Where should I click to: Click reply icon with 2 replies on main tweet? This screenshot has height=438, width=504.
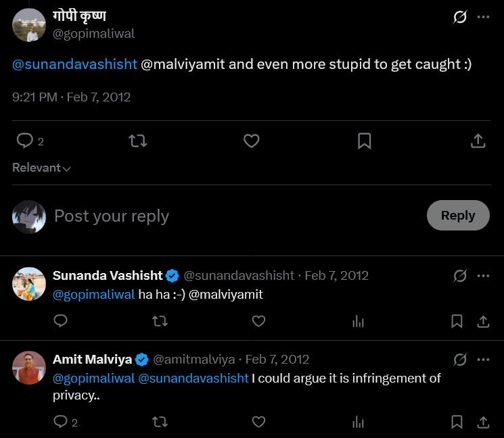tap(30, 141)
